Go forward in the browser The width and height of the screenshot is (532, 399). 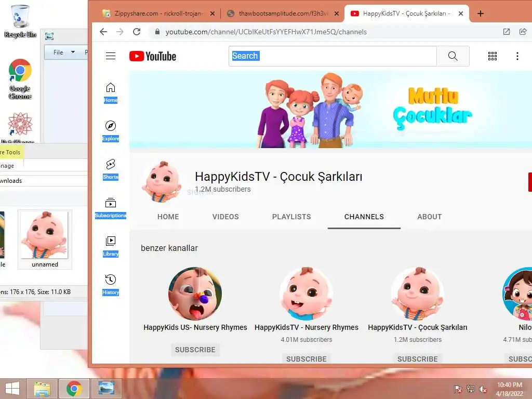(120, 32)
